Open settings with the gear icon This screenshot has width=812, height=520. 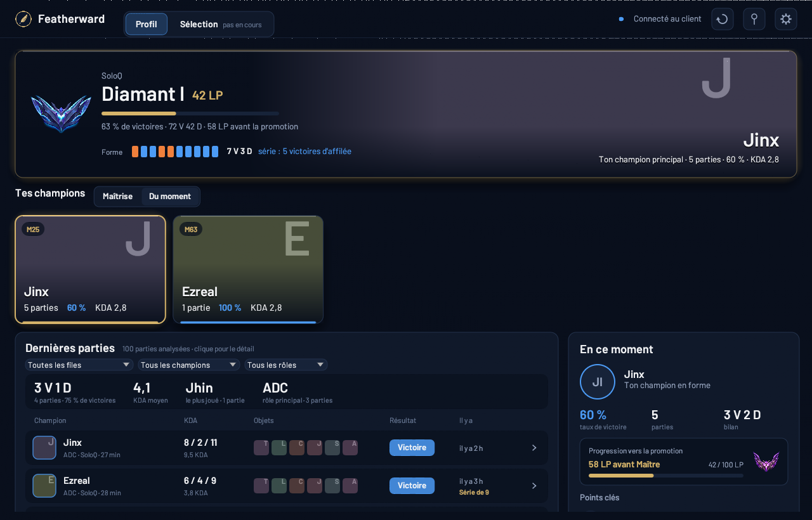pyautogui.click(x=786, y=19)
